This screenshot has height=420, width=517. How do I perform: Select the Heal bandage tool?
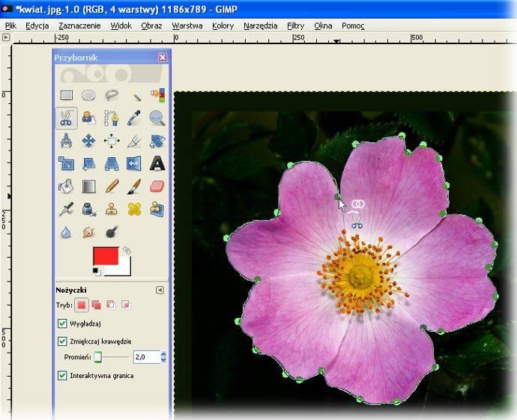click(x=135, y=209)
